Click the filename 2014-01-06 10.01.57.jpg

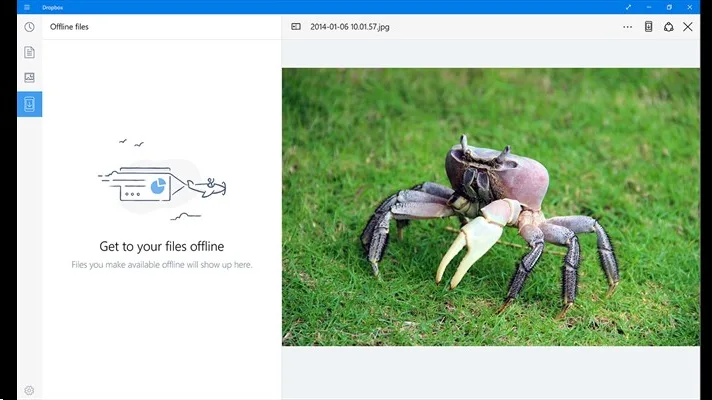349,27
